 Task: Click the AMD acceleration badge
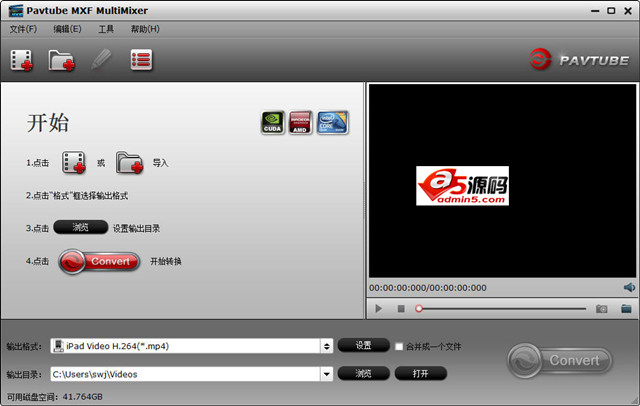[x=300, y=122]
